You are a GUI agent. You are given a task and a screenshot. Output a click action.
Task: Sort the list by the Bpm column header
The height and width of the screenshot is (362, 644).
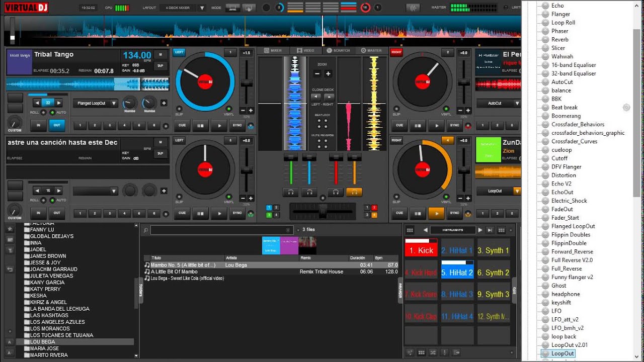click(x=387, y=258)
